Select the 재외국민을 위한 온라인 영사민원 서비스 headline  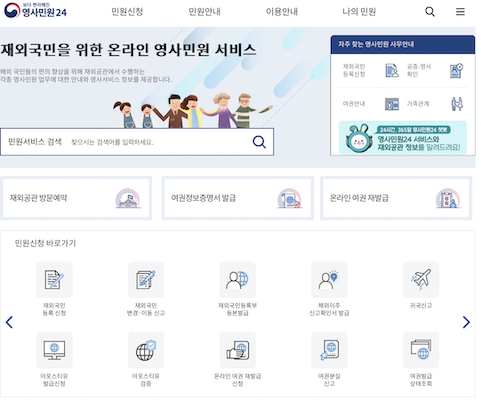point(128,50)
